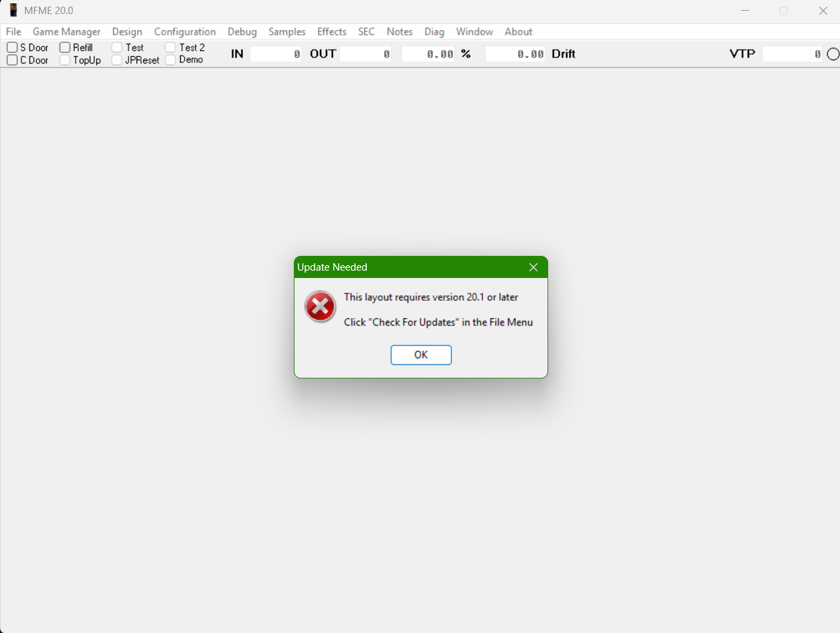
Task: Click the red error icon in dialog
Action: pos(321,307)
